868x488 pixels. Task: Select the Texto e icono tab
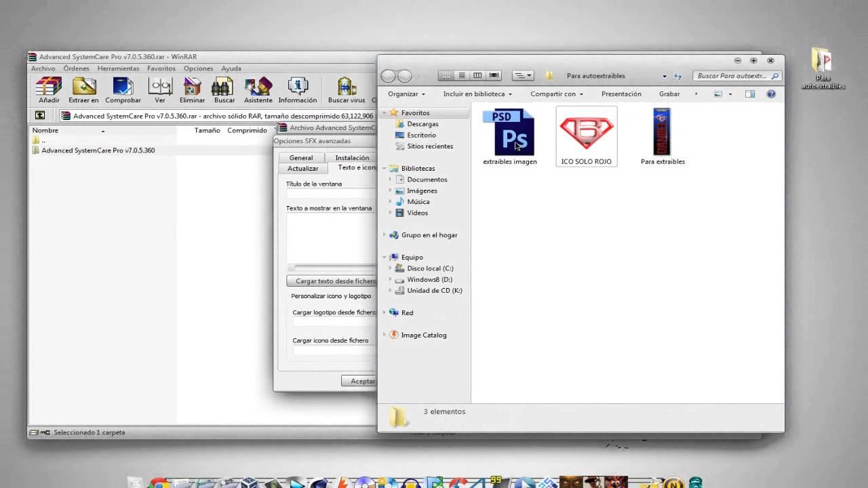click(352, 167)
